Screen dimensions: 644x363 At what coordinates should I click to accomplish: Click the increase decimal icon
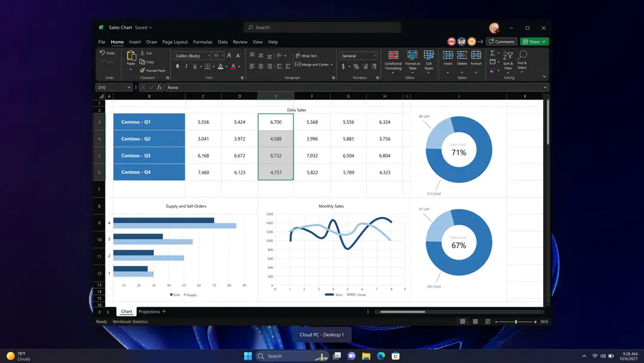click(365, 66)
